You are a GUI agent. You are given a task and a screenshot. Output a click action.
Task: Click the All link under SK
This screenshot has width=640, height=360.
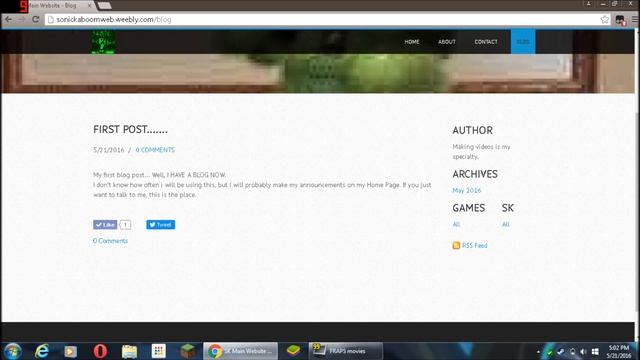506,224
